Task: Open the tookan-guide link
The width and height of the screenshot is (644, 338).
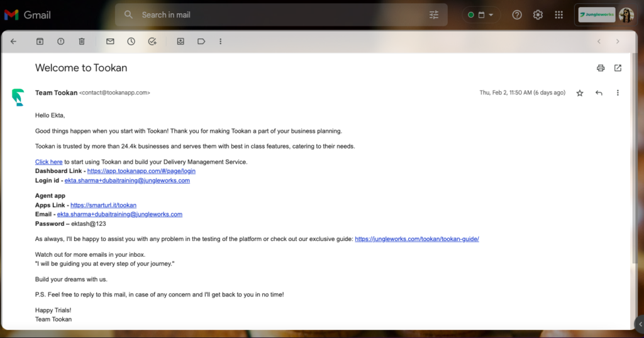Action: click(x=416, y=239)
